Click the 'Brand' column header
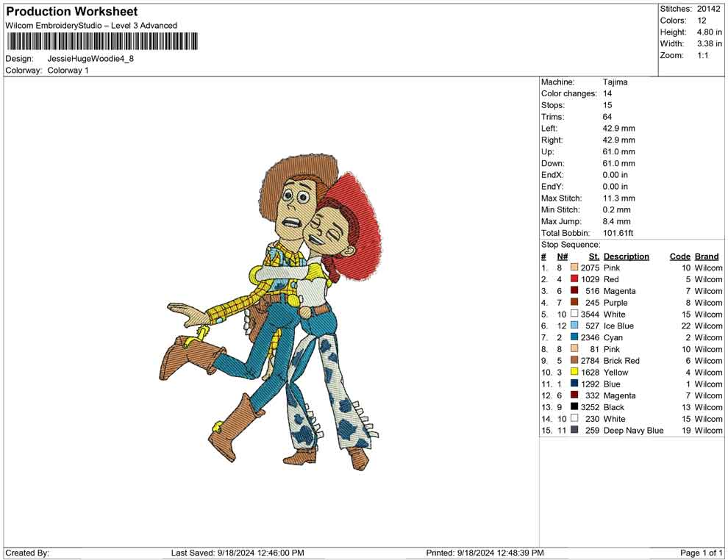This screenshot has width=728, height=560. point(707,256)
